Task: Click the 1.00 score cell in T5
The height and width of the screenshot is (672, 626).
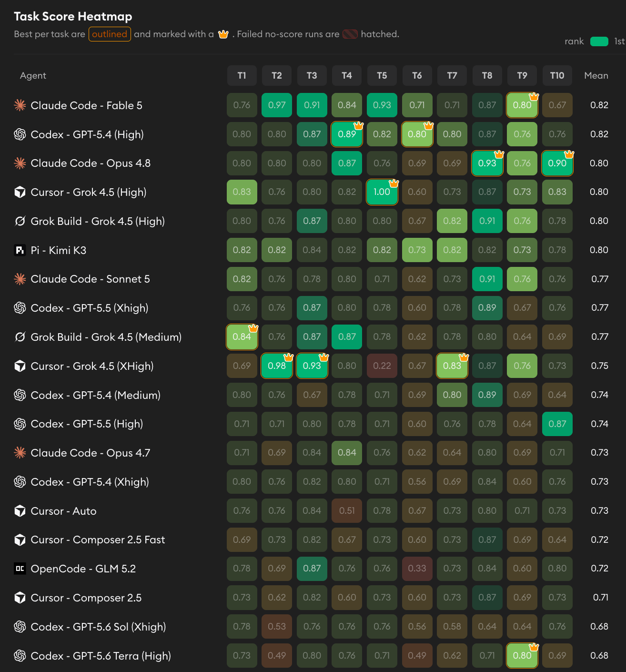Action: pyautogui.click(x=382, y=192)
